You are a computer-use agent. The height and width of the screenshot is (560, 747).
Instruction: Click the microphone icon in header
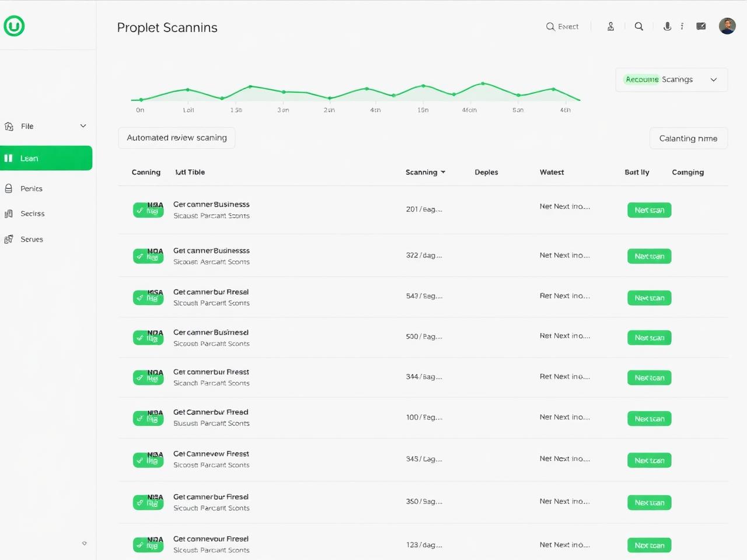coord(667,26)
